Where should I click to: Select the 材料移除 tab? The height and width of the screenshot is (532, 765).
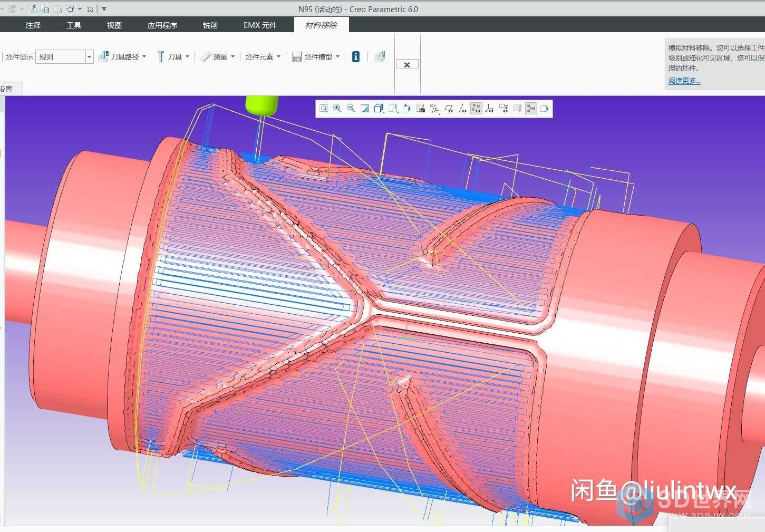321,25
